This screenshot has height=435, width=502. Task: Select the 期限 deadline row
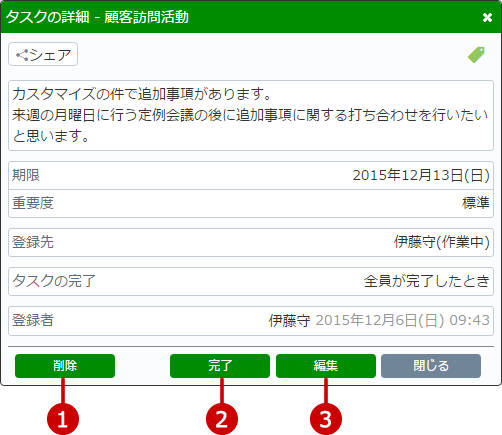pos(251,175)
